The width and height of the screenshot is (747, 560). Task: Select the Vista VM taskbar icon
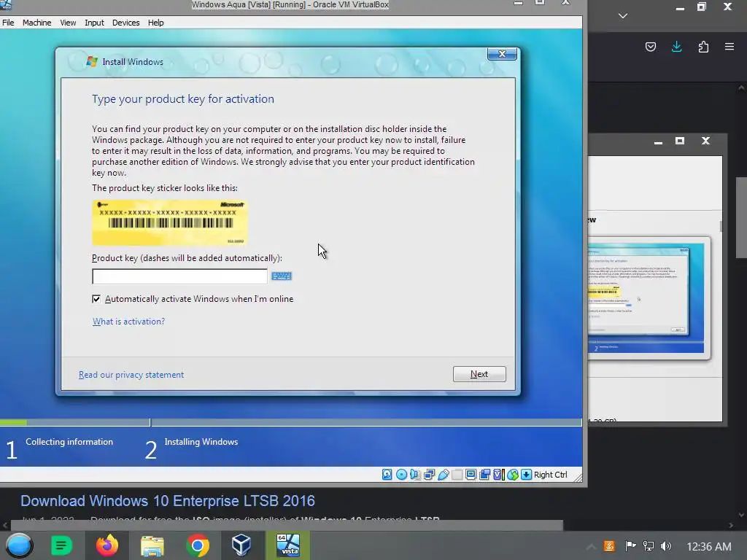287,545
